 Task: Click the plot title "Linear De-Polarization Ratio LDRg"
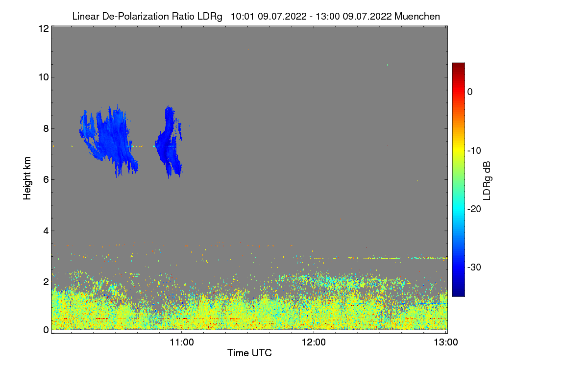[147, 16]
